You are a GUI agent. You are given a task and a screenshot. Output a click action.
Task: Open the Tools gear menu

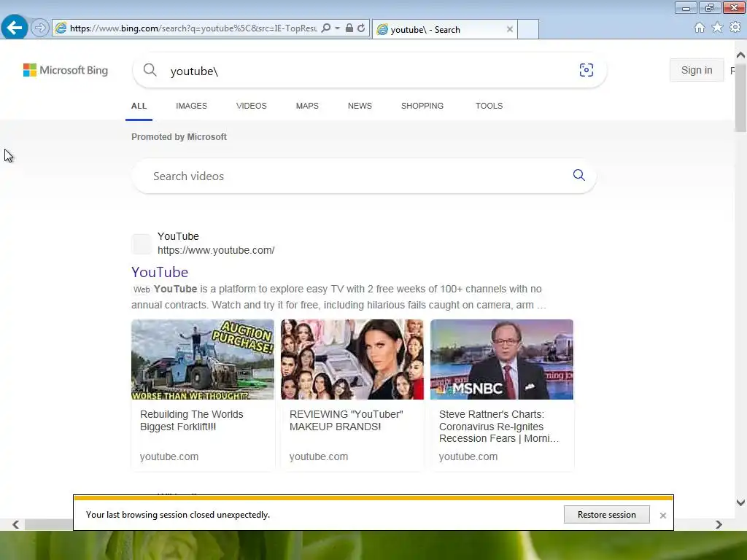pyautogui.click(x=735, y=28)
